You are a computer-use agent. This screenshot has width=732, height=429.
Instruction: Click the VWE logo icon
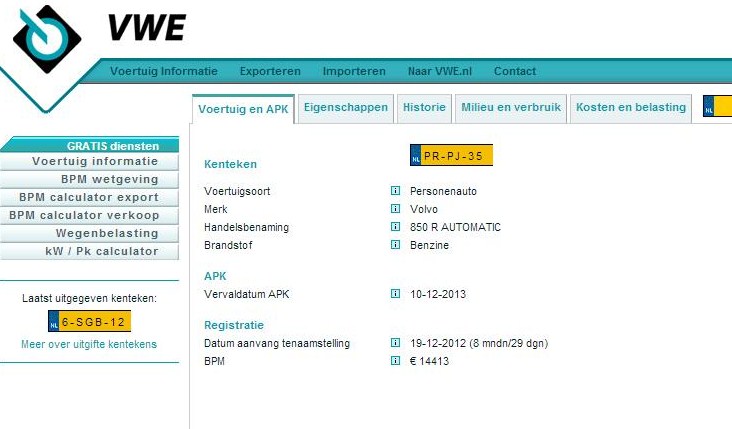(x=46, y=36)
